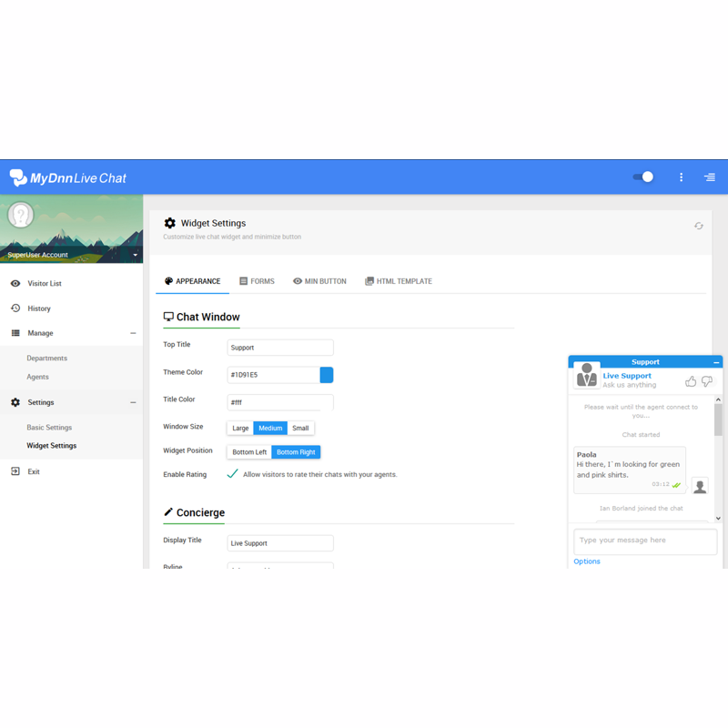Click the Settings gear icon in sidebar
Screen dimensions: 728x728
pyautogui.click(x=15, y=402)
